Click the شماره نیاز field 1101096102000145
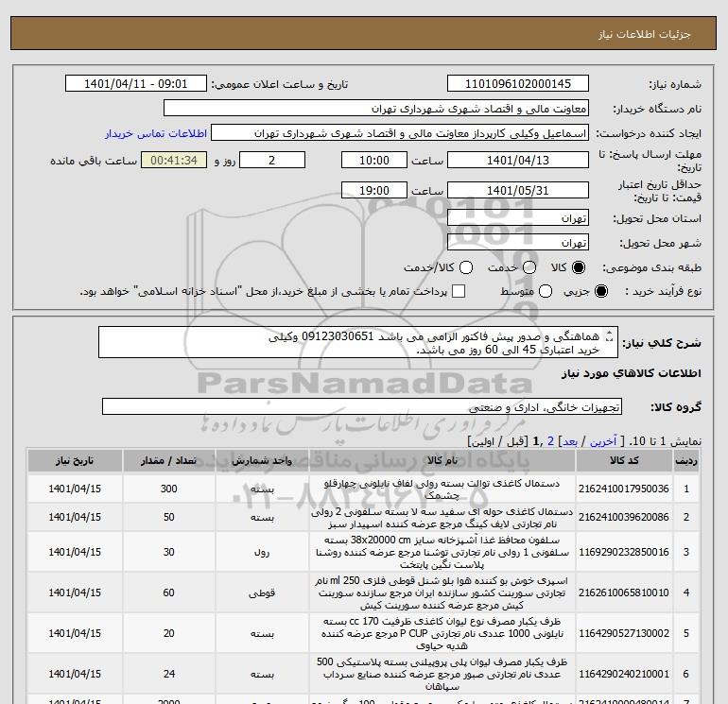This screenshot has width=728, height=704. (518, 83)
